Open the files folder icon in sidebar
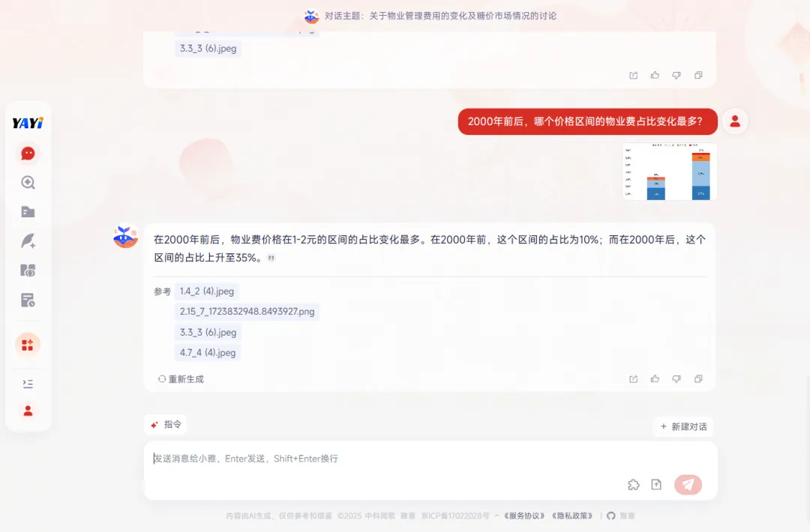Image resolution: width=810 pixels, height=532 pixels. [28, 211]
